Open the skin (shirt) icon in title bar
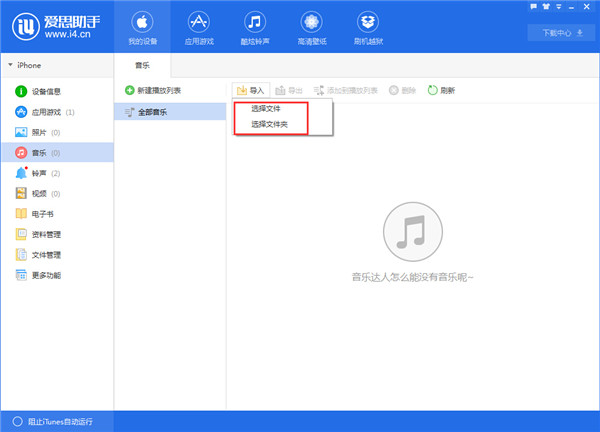 [x=546, y=7]
